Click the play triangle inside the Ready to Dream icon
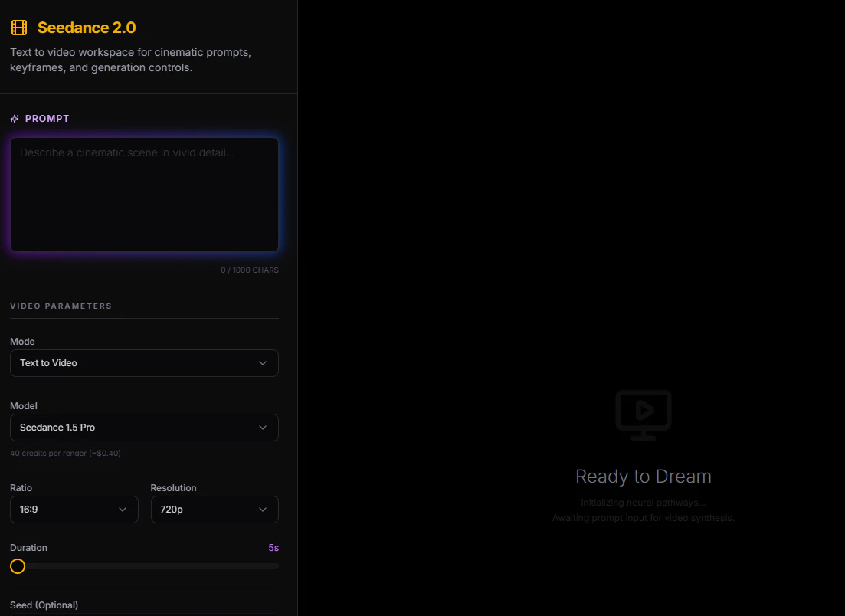 click(646, 411)
